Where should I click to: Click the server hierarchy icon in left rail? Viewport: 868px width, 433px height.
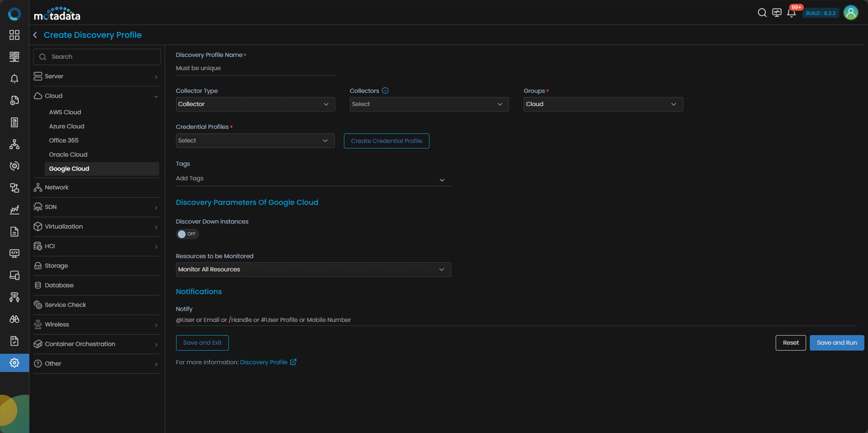pos(15,297)
